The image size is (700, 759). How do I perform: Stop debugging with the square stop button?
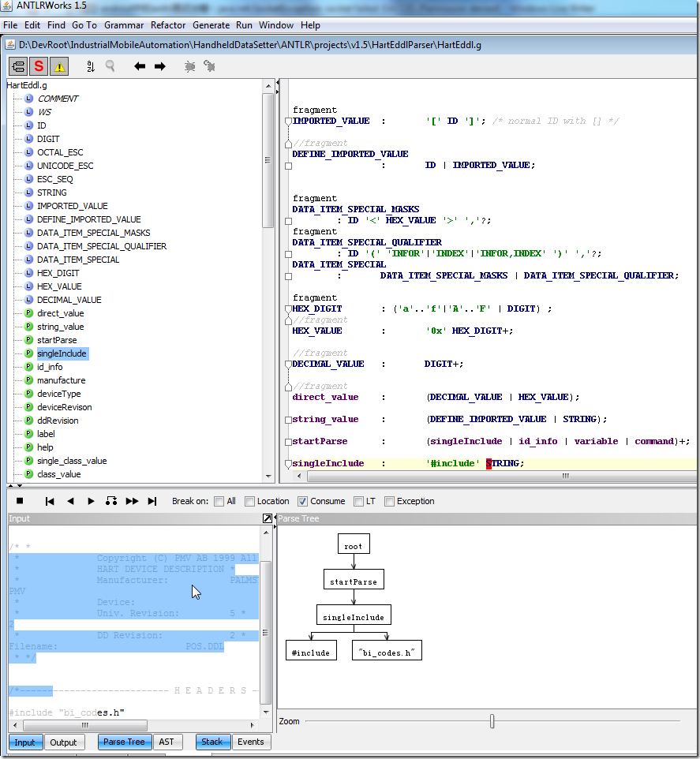(20, 501)
